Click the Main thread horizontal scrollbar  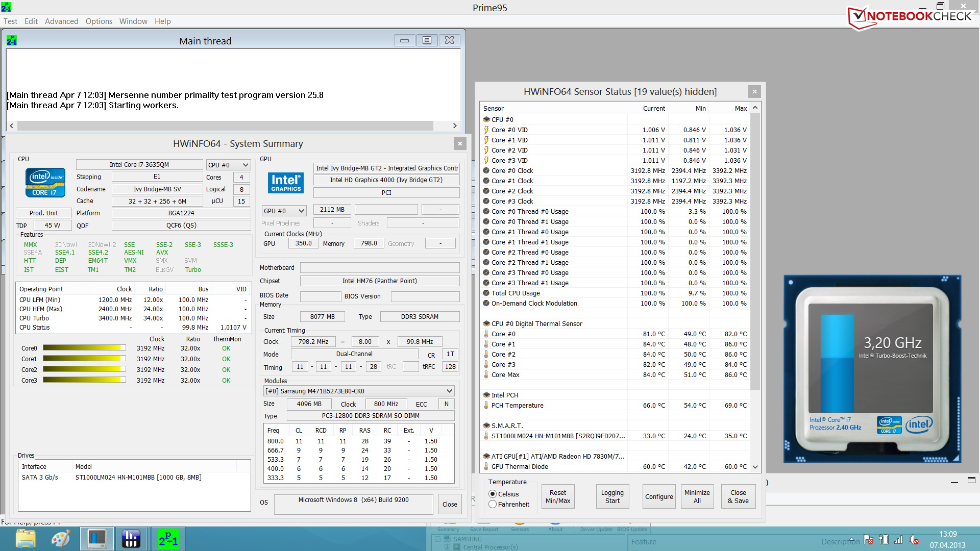(225, 126)
